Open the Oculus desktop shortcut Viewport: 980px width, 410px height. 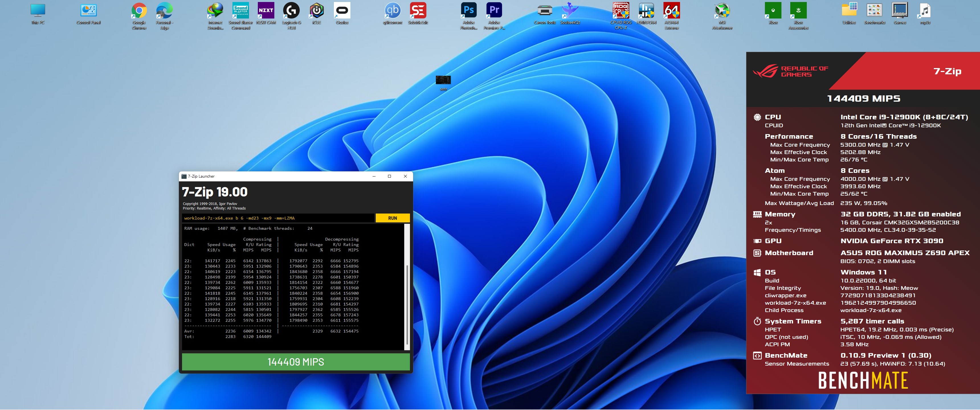click(342, 14)
